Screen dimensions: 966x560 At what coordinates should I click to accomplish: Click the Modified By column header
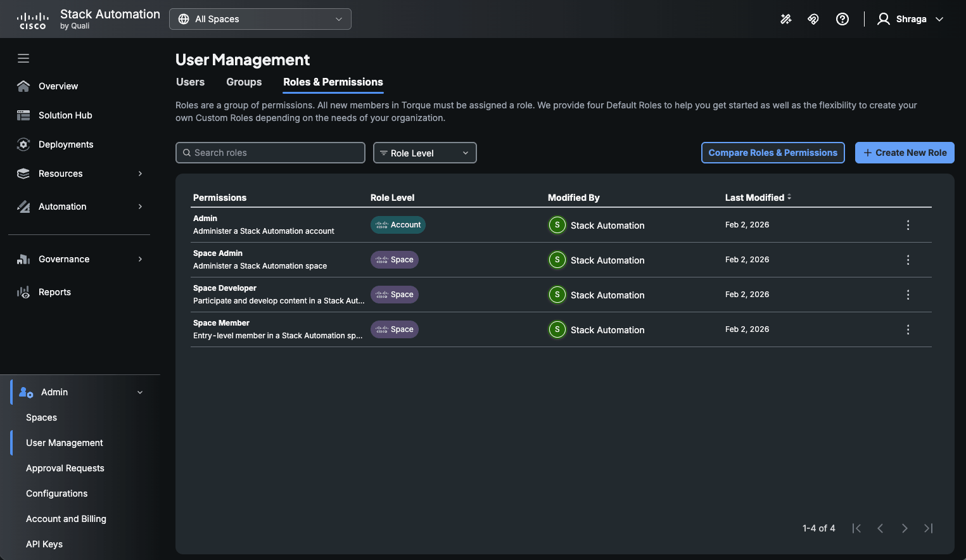574,198
